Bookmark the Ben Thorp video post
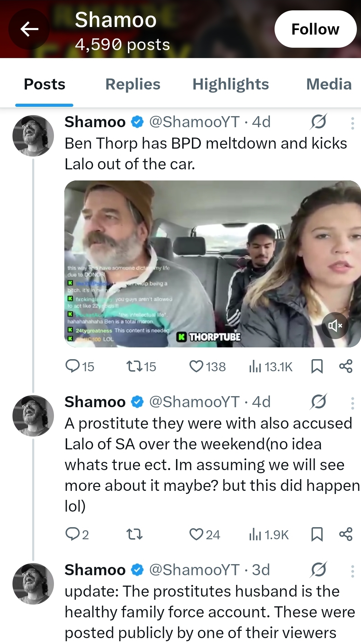The width and height of the screenshot is (361, 644). [317, 366]
